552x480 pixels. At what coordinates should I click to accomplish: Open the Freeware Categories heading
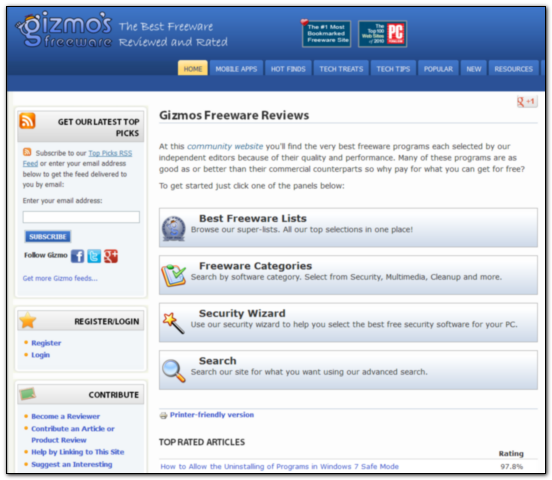[256, 266]
